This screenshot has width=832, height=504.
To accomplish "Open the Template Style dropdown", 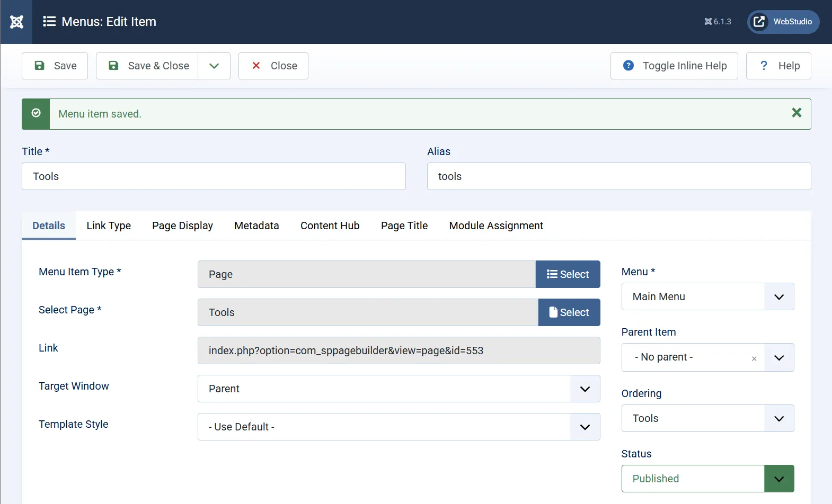I will point(399,427).
